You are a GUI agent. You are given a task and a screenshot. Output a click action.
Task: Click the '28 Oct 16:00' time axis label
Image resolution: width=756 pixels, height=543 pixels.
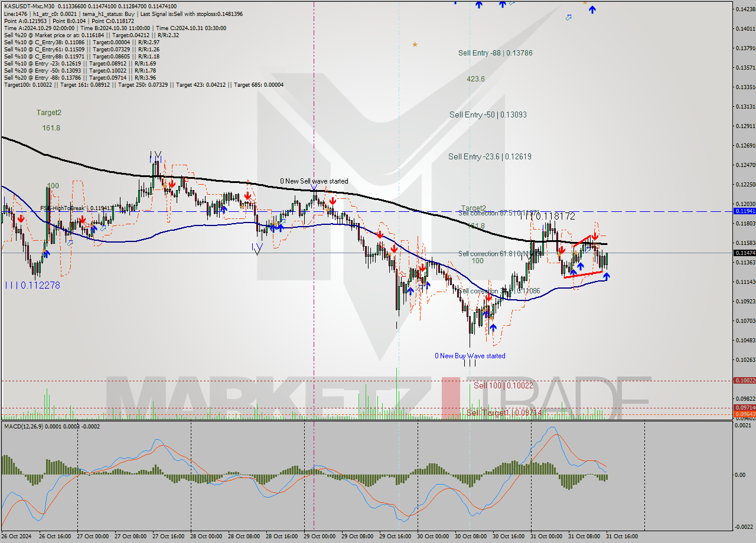click(x=282, y=537)
